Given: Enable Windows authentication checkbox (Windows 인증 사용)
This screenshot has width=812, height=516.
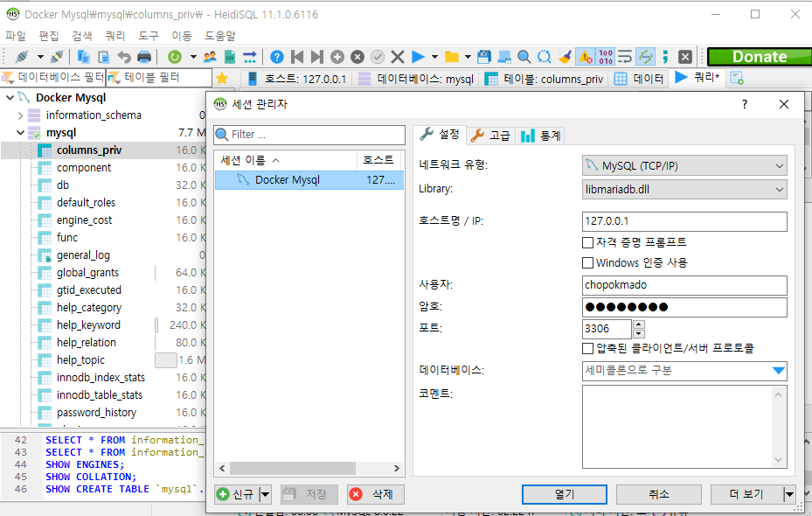Looking at the screenshot, I should coord(587,263).
